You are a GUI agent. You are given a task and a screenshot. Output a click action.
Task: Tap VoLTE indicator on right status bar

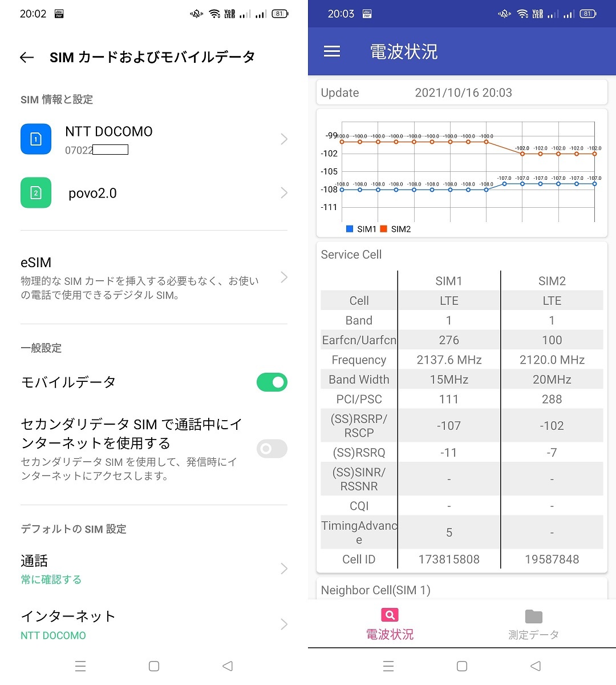[x=537, y=14]
